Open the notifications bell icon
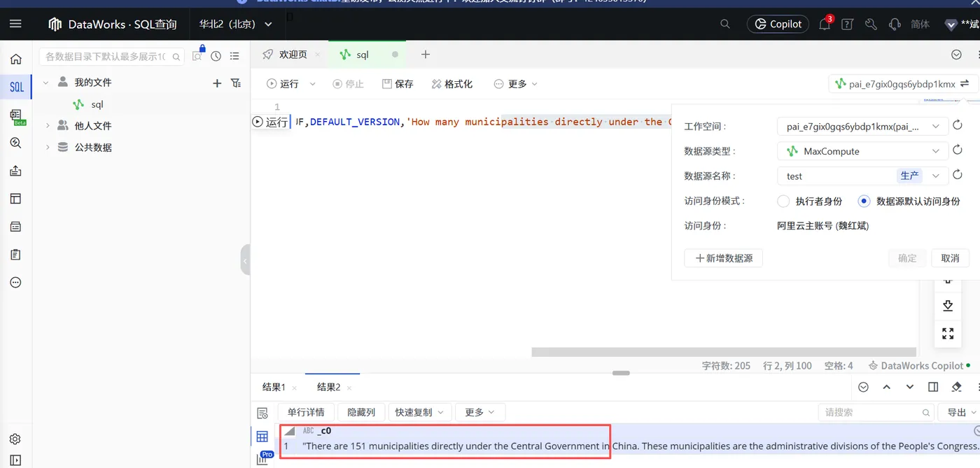This screenshot has width=980, height=468. [x=825, y=23]
